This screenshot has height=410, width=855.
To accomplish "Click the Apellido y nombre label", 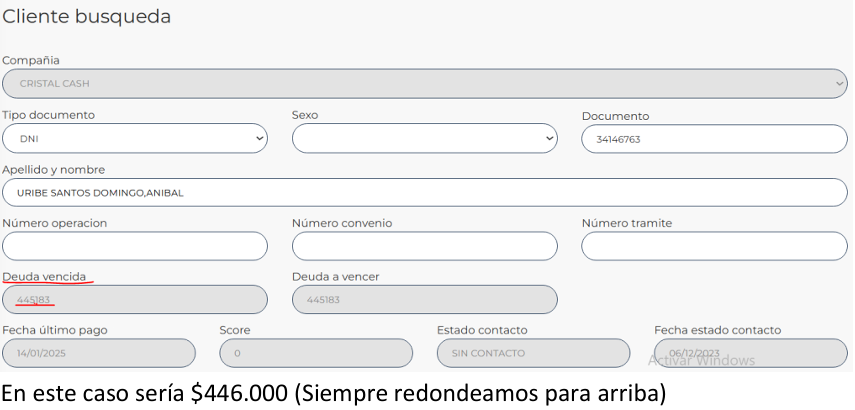I will 54,169.
